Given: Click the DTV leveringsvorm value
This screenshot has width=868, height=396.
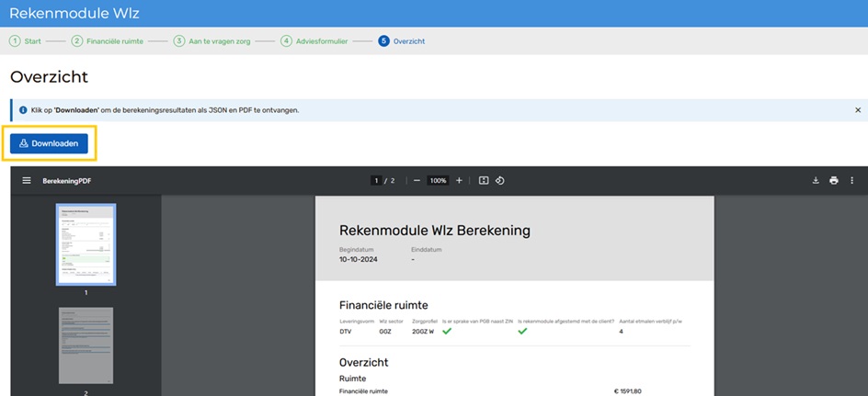Looking at the screenshot, I should tap(346, 332).
